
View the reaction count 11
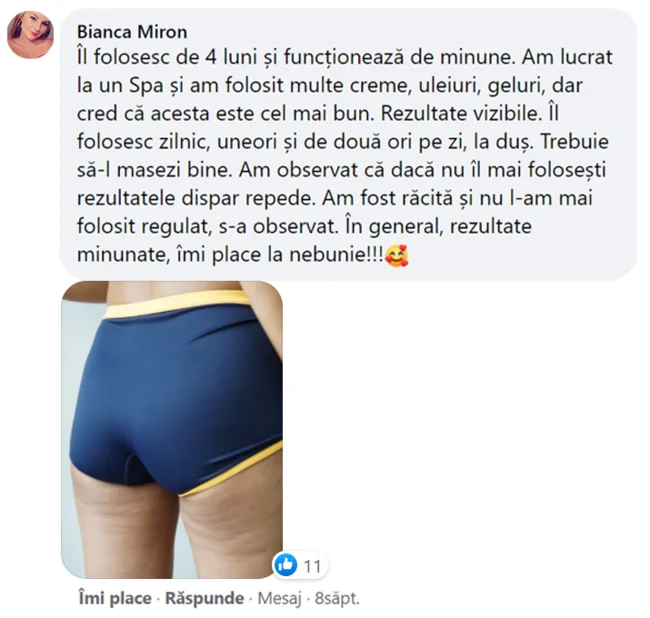(x=312, y=566)
